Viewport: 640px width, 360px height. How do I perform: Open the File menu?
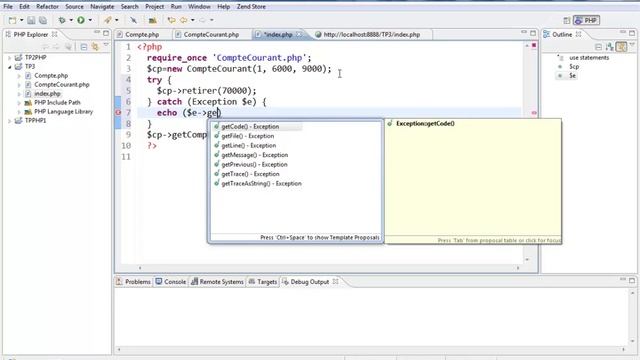coord(8,7)
